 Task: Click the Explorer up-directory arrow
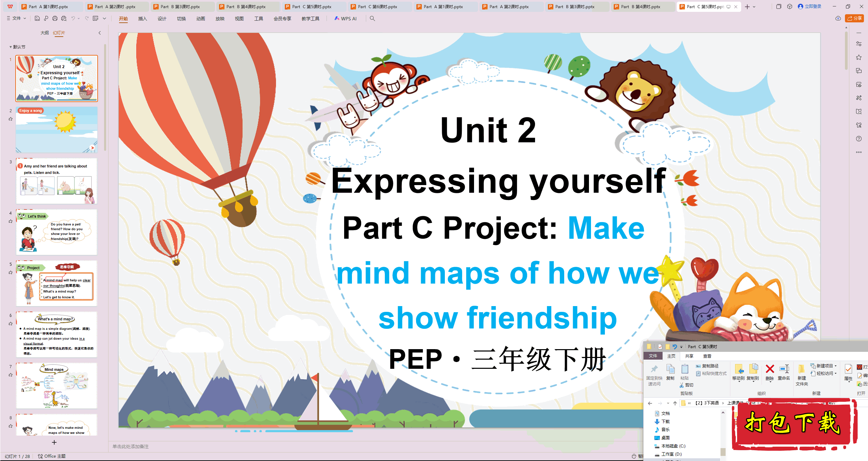(675, 403)
